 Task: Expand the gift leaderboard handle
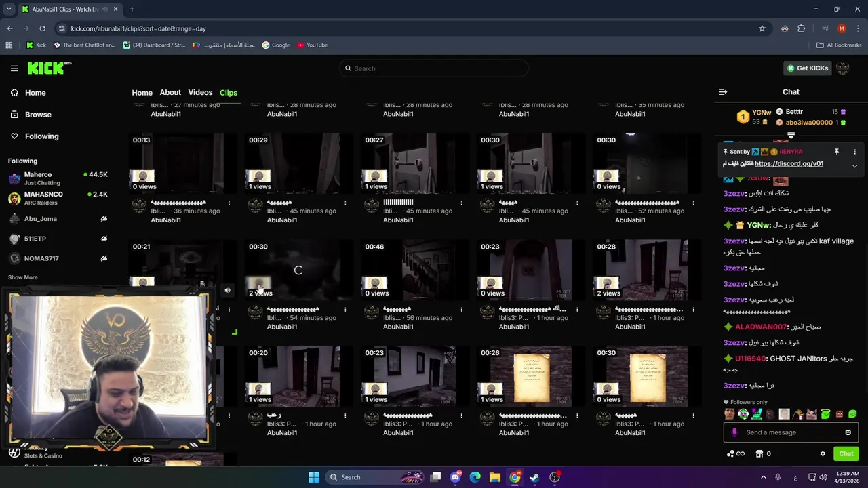pos(791,136)
